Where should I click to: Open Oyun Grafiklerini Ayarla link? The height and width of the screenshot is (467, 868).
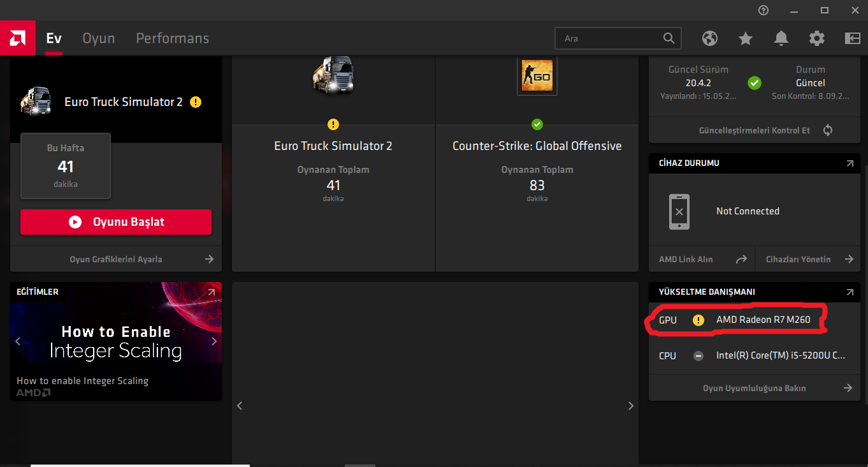tap(116, 260)
